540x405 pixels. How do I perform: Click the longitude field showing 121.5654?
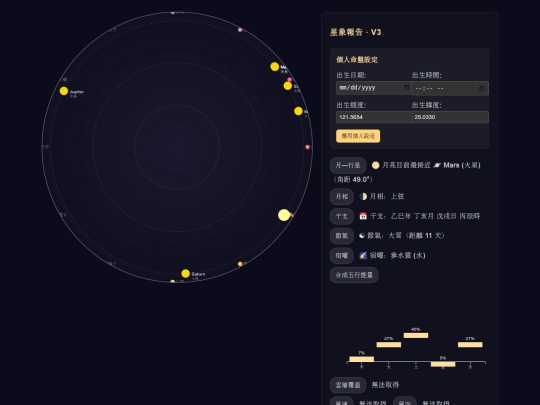374,117
